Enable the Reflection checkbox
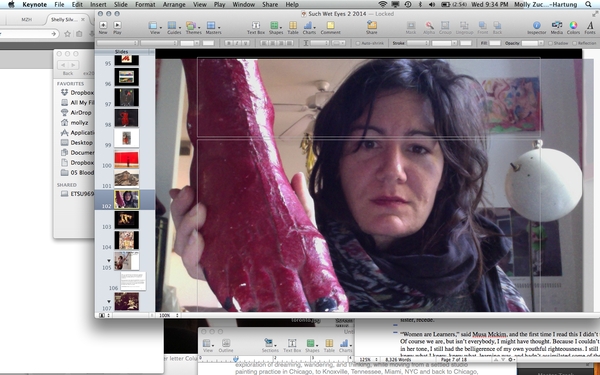Viewport: 600px width, 375px height. [574, 43]
